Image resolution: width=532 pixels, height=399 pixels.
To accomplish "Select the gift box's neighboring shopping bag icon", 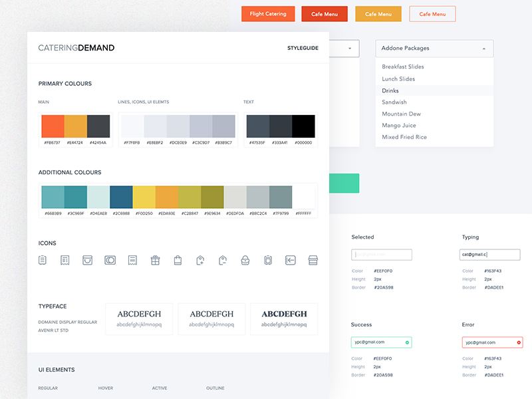I will click(178, 261).
